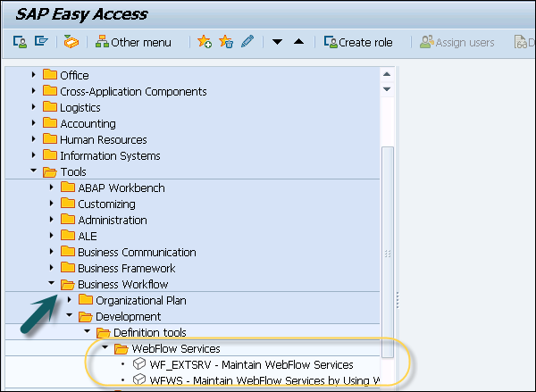Open the Other menu button

(x=134, y=42)
